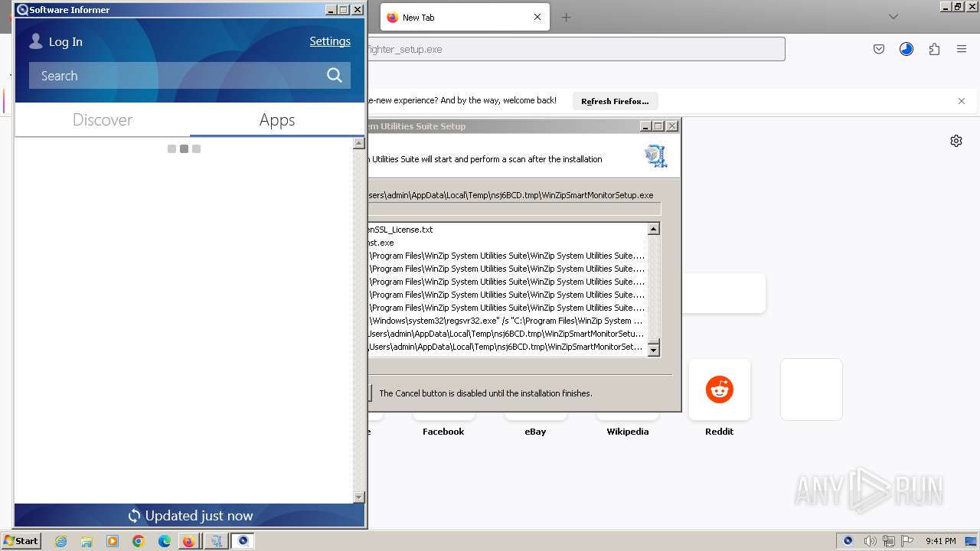Click the installation progress bar in setup
980x551 pixels.
point(514,209)
